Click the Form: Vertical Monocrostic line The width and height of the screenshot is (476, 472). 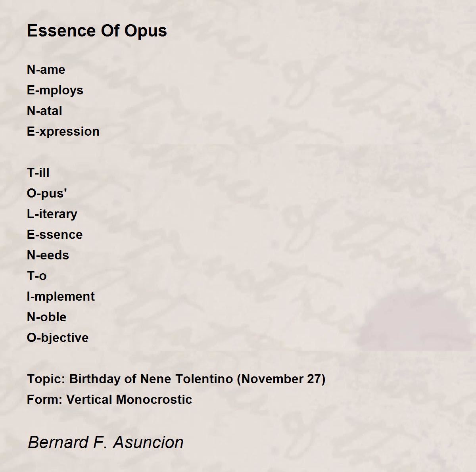click(x=109, y=399)
